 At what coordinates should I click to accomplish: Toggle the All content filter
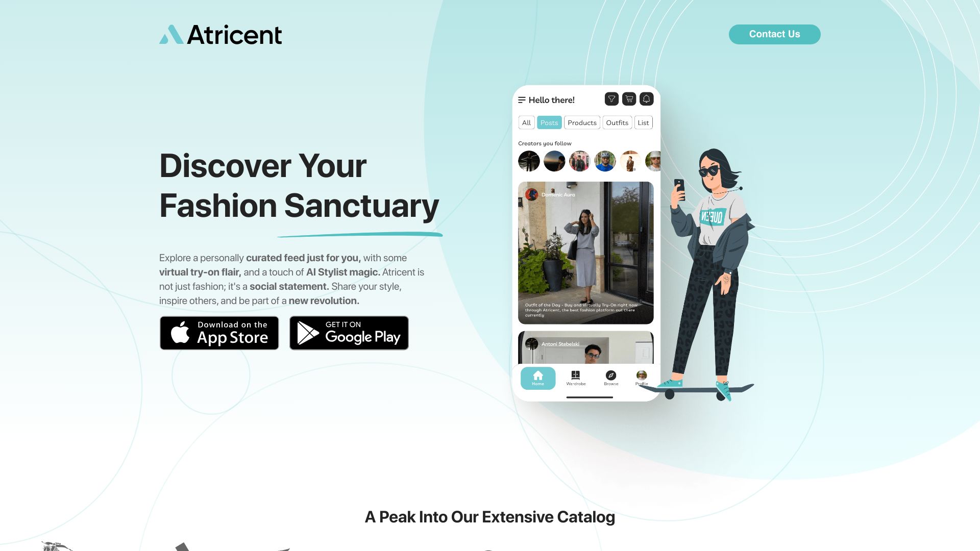[527, 122]
